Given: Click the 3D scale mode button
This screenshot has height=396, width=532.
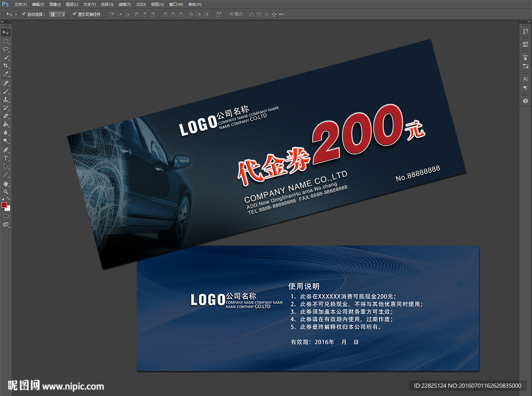Looking at the screenshot, I should [282, 14].
